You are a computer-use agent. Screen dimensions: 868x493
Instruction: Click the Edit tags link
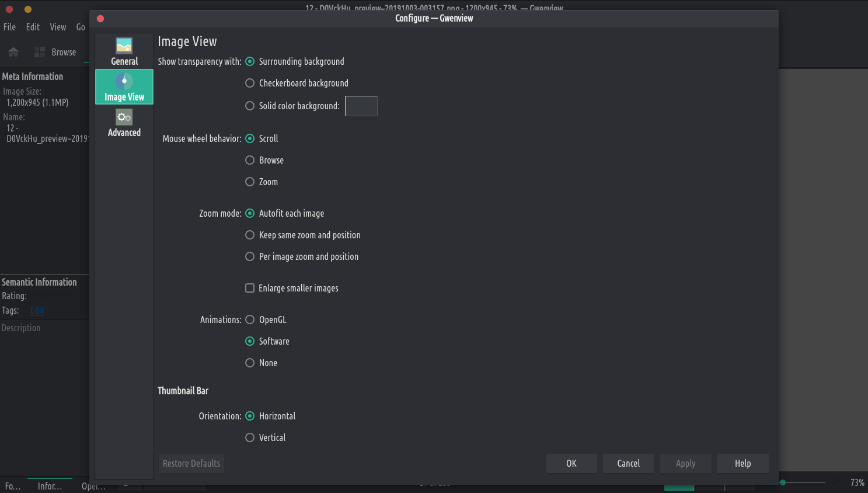(37, 310)
